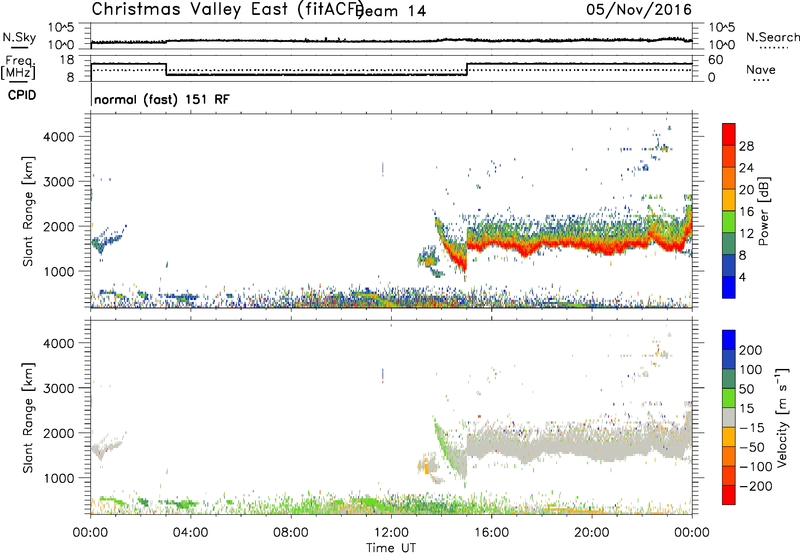Pick the gray Velocity segment between -15 and 15
Screen dimensions: 800x554
click(x=729, y=418)
